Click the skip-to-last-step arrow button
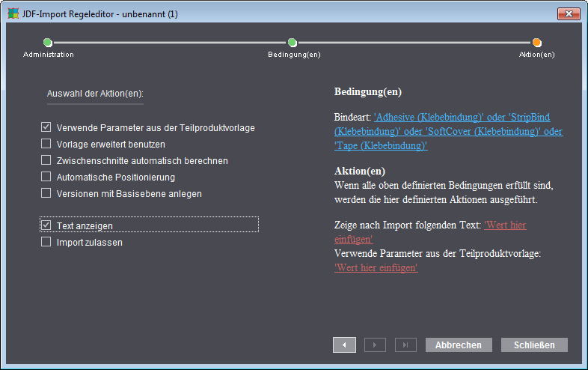 [x=405, y=345]
